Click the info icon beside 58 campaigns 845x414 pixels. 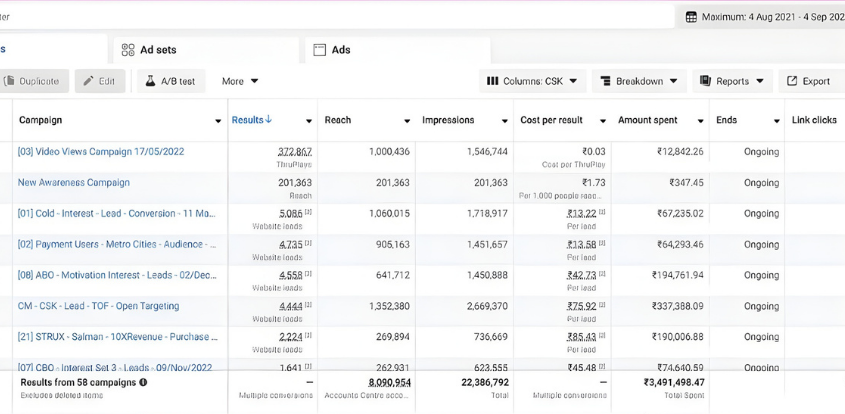[x=143, y=382]
